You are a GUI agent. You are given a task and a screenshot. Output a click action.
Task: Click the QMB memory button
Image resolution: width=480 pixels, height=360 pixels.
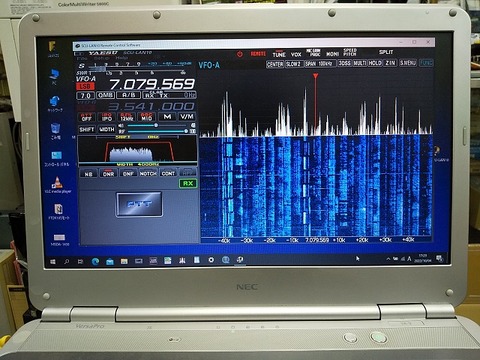[x=105, y=95]
